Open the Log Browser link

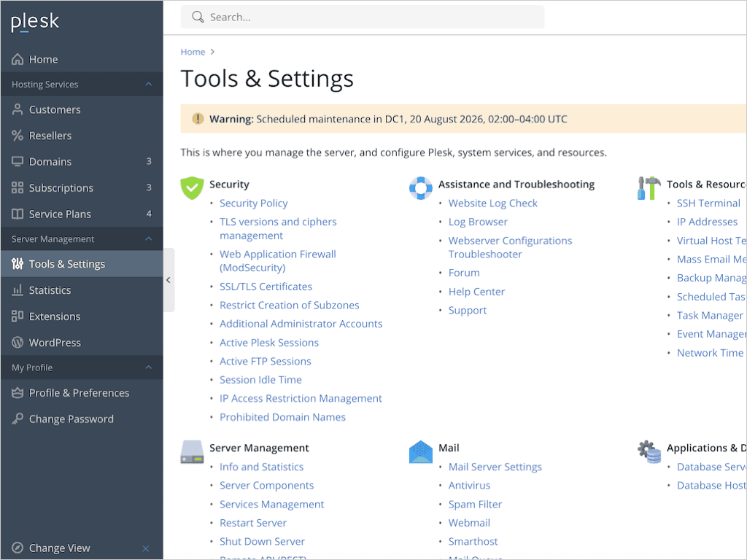[478, 222]
